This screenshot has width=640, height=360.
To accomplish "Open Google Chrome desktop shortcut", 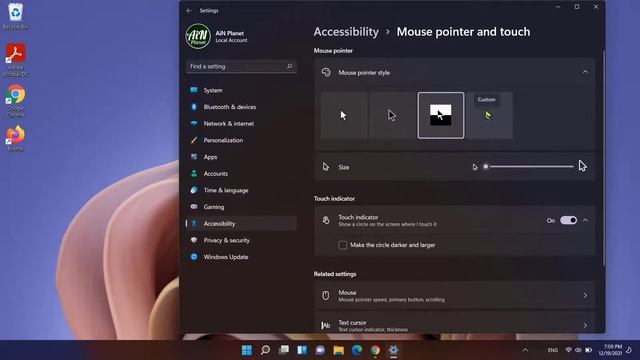I will coord(16,101).
